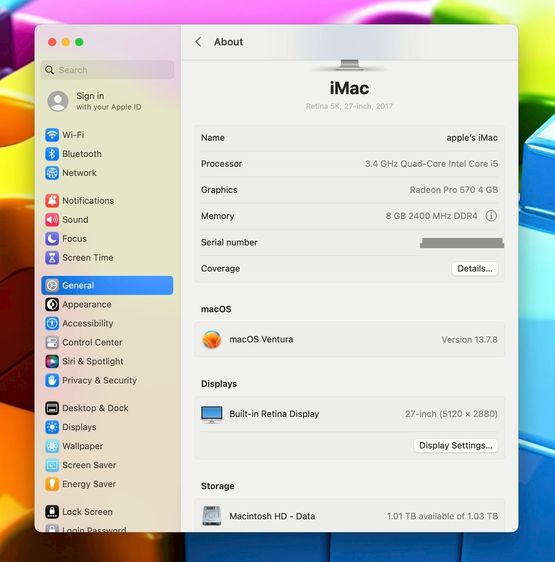
Task: Click 1.01 TB available of 1.03 TB
Action: [x=442, y=516]
